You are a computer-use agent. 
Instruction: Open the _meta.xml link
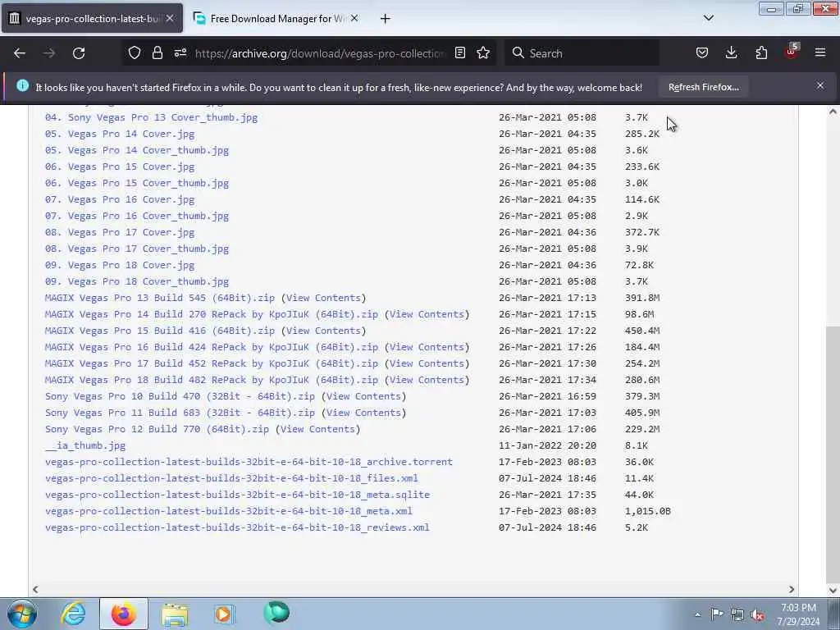pyautogui.click(x=229, y=511)
